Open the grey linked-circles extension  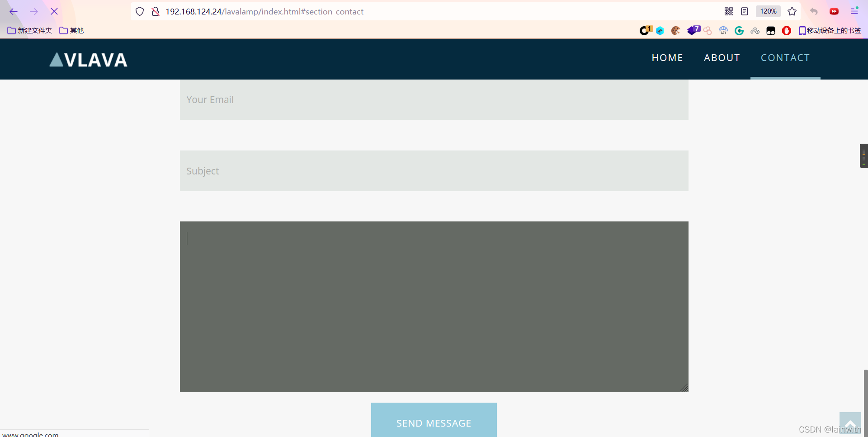755,31
